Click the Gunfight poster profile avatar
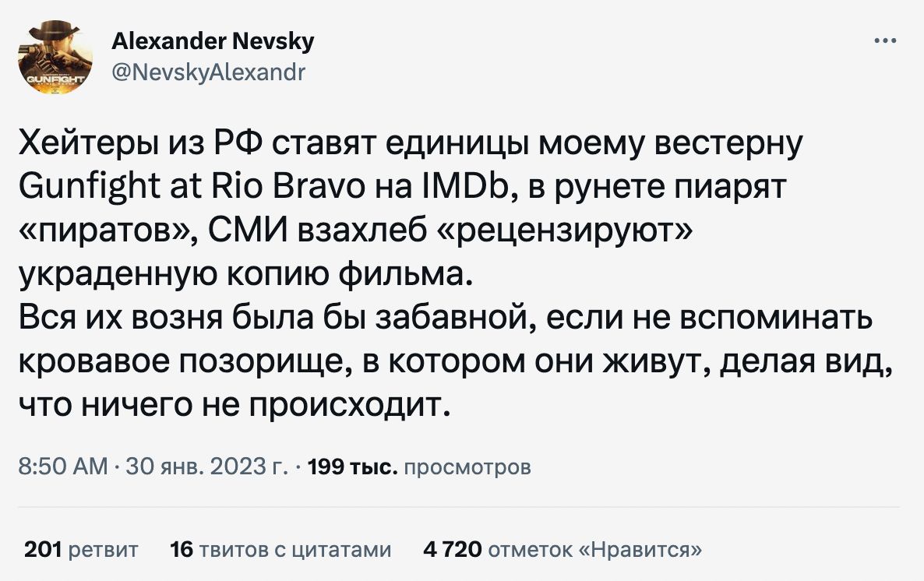The image size is (924, 581). tap(55, 56)
